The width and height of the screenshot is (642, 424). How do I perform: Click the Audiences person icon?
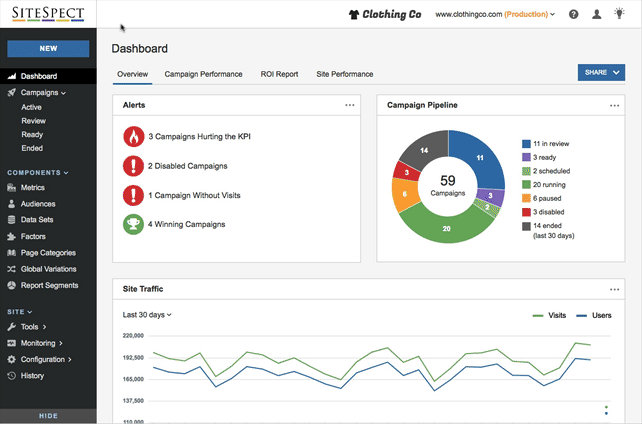pyautogui.click(x=11, y=204)
